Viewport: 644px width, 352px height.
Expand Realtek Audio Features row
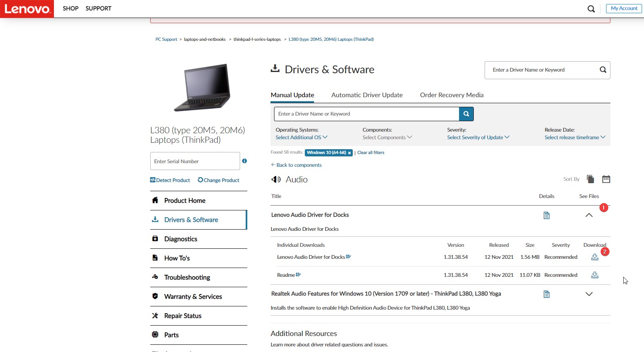[589, 294]
